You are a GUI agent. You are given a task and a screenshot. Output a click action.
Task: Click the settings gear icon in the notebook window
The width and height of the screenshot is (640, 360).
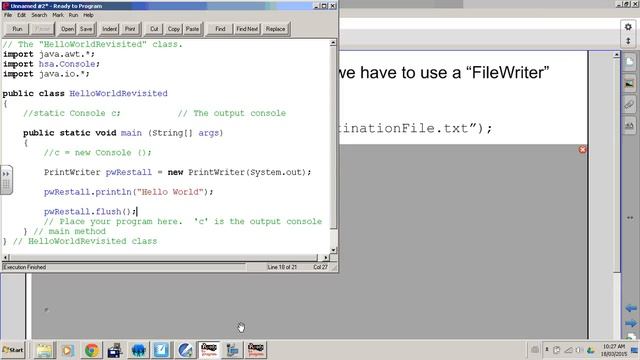628,27
